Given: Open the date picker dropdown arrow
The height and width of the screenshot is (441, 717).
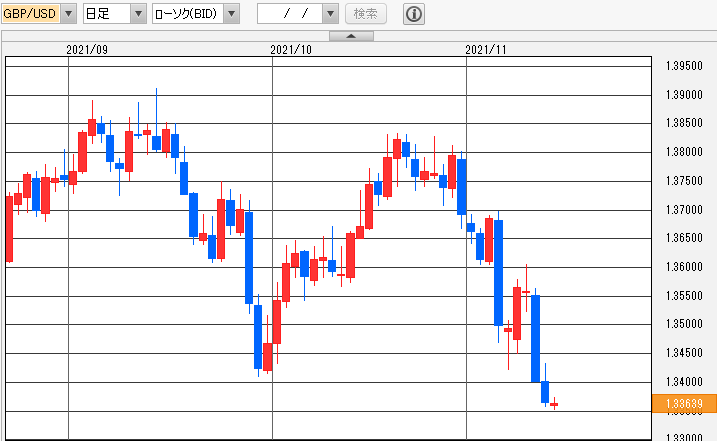Looking at the screenshot, I should [331, 14].
